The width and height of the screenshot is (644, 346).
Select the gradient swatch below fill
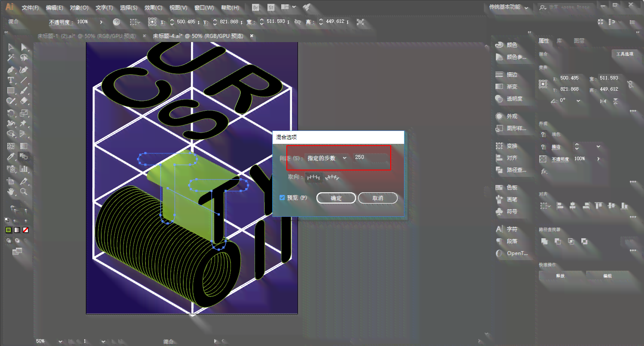pyautogui.click(x=17, y=230)
